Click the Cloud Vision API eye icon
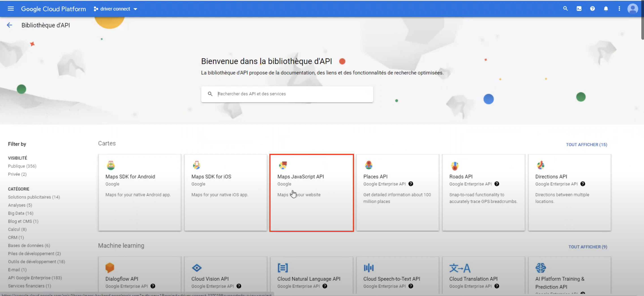Viewport: 644px width, 296px height. click(x=197, y=268)
